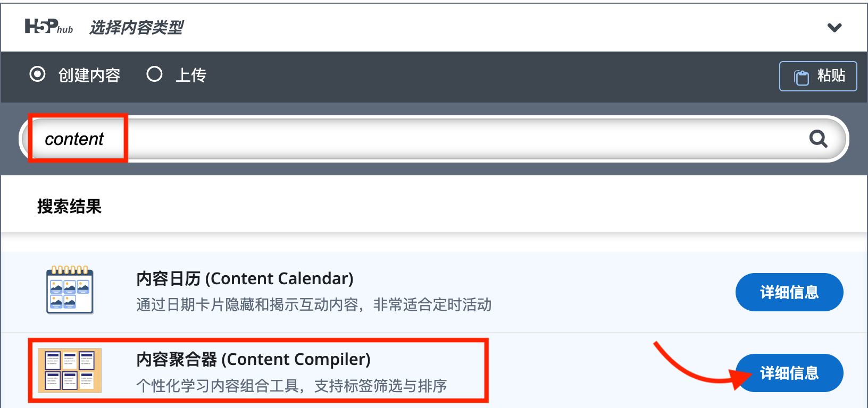Viewport: 868px width, 408px height.
Task: Select the 内容聚合器 (Content Compiler) title
Action: 253,360
